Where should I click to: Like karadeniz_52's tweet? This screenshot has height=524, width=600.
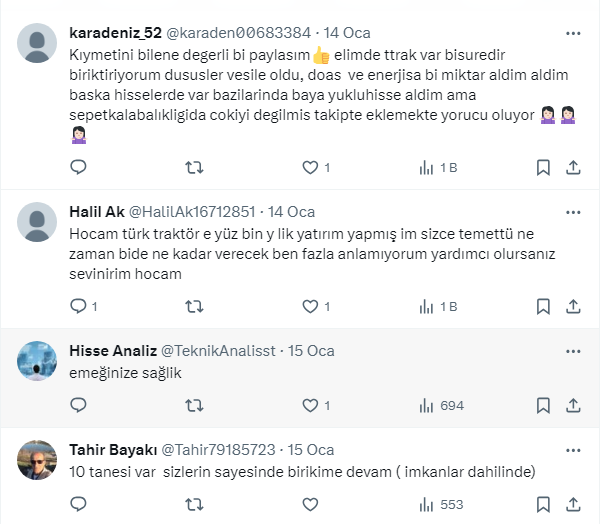point(310,167)
